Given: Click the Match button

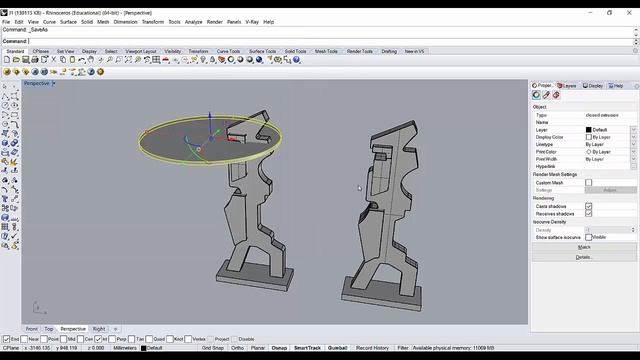Looking at the screenshot, I should (584, 247).
